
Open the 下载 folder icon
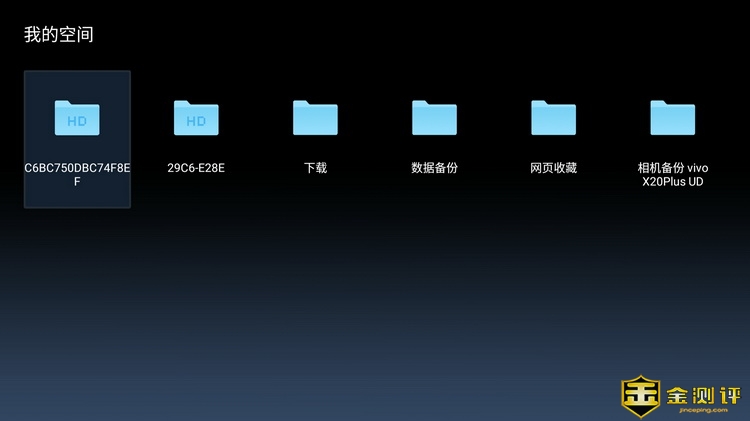pos(315,117)
